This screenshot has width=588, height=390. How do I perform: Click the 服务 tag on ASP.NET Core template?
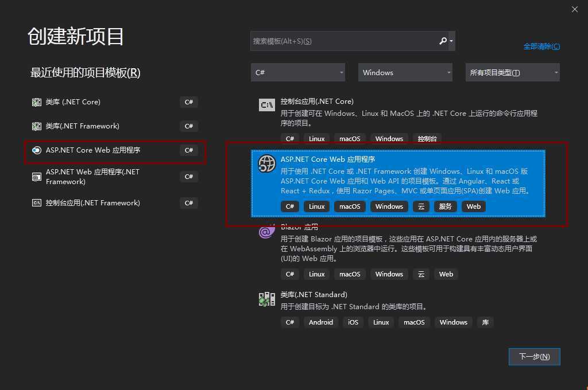click(x=445, y=206)
